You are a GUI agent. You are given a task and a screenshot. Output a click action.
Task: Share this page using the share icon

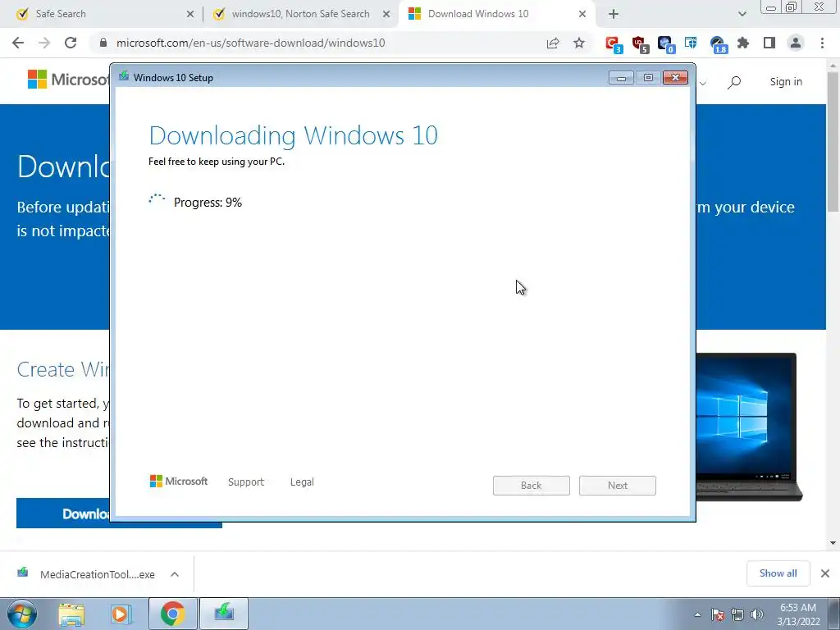[553, 43]
